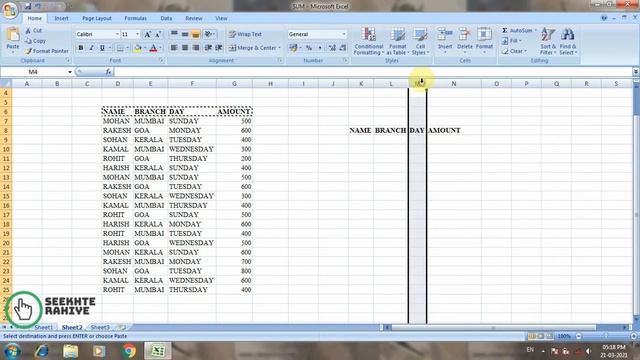Image resolution: width=640 pixels, height=360 pixels.
Task: Toggle Middle Align for cell
Action: pyautogui.click(x=185, y=34)
